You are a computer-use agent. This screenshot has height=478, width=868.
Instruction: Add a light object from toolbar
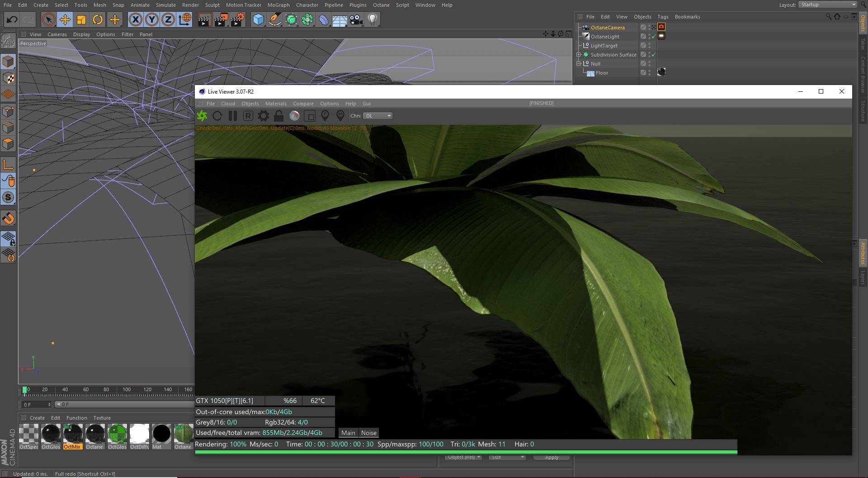pos(372,19)
